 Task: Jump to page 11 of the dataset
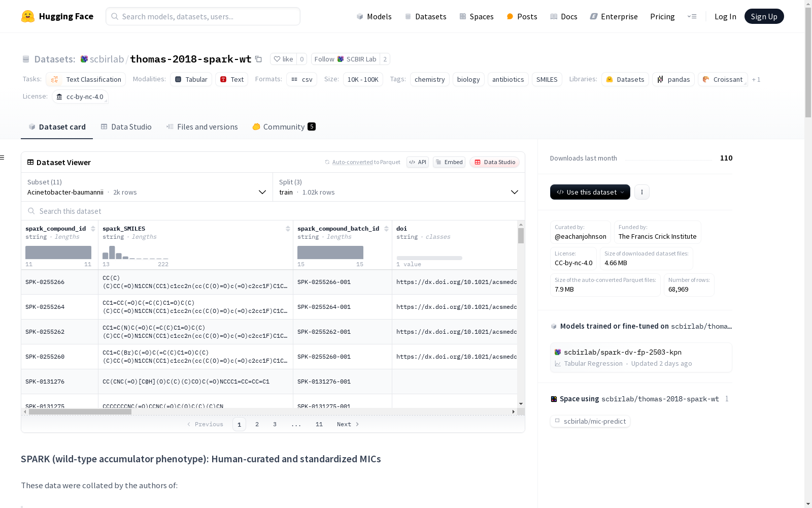point(319,424)
